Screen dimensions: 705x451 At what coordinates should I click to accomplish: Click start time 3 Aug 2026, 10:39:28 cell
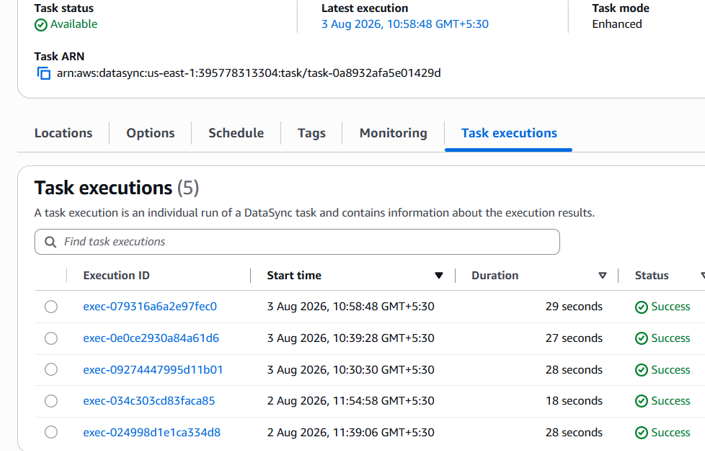351,338
